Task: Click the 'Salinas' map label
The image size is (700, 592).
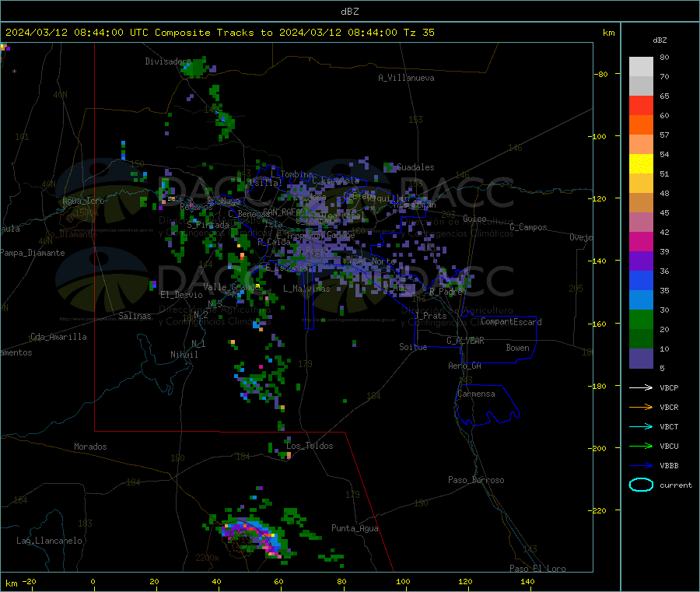Action: pyautogui.click(x=135, y=316)
